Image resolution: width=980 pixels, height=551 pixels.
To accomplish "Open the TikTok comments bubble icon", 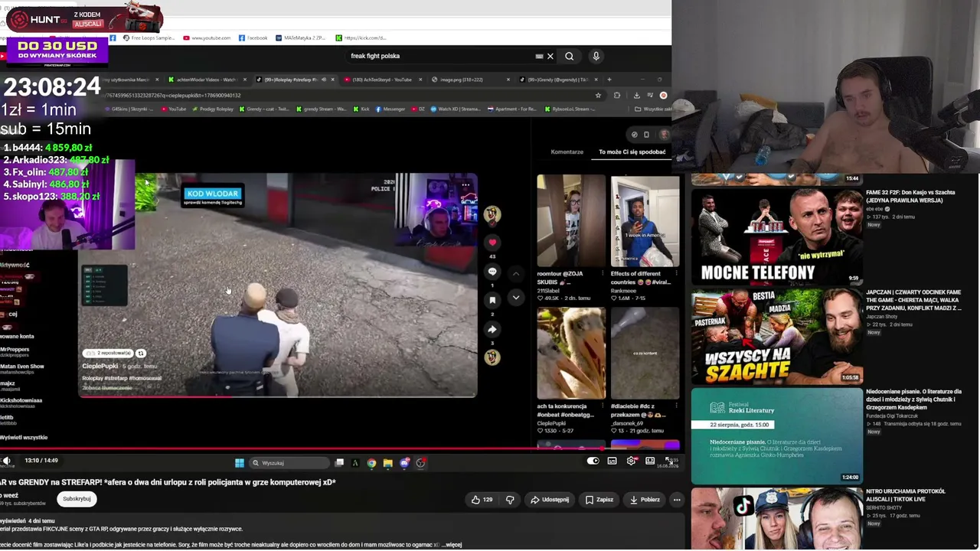I will point(492,272).
